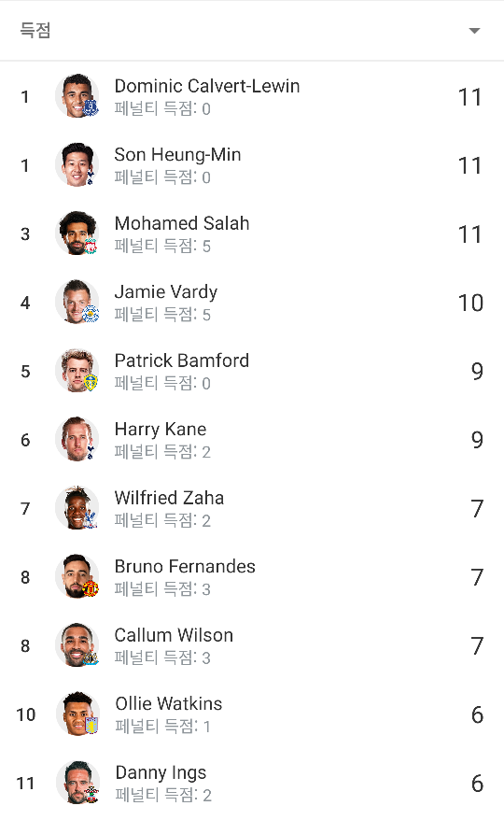Click Danny Ings' penalty goals text
This screenshot has width=504, height=820.
[163, 795]
